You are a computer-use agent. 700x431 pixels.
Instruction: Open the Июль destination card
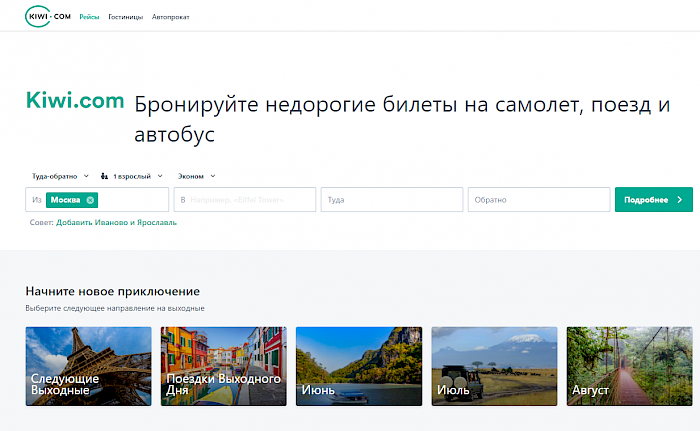(x=494, y=366)
